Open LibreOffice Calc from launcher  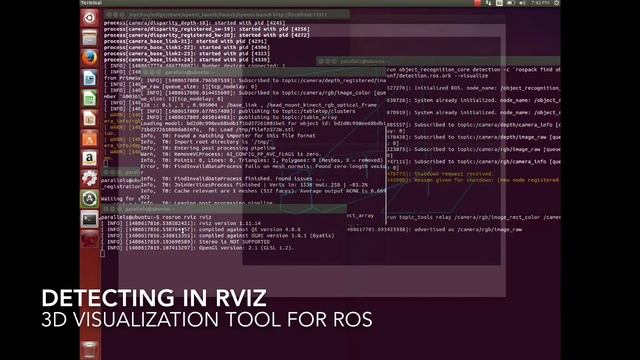[89, 98]
